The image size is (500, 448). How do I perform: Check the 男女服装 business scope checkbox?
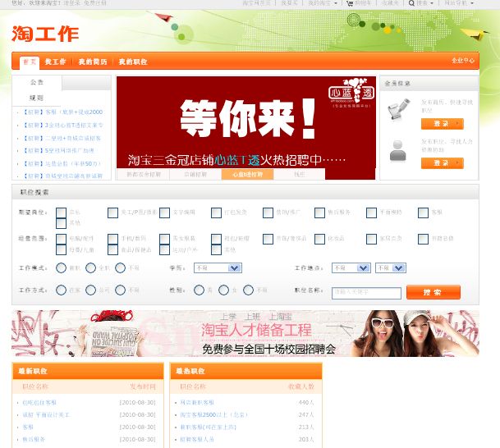(x=164, y=239)
